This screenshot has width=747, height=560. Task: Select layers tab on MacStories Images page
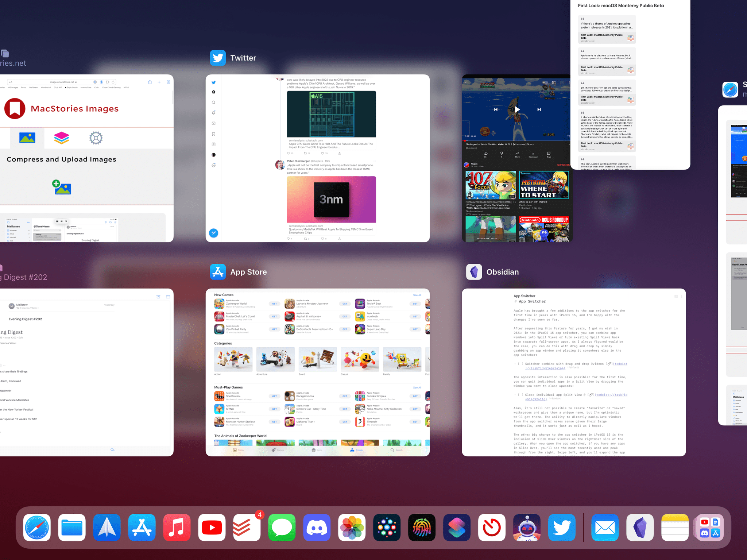tap(62, 138)
